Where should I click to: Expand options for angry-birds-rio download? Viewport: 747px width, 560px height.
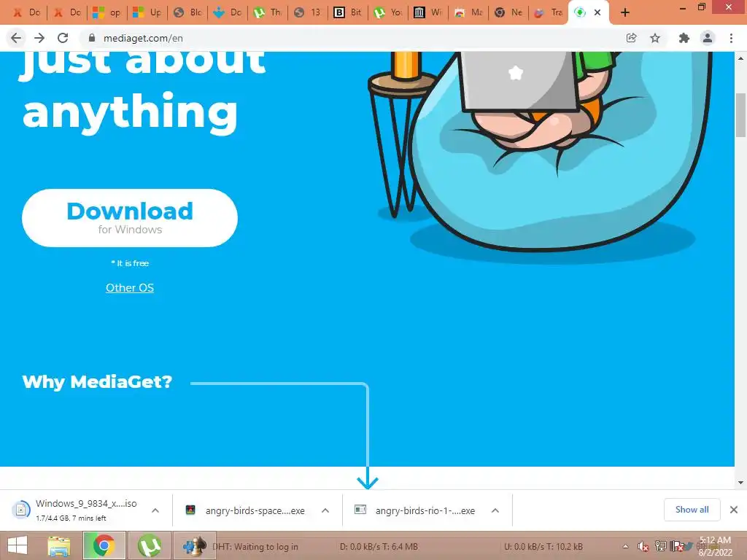[495, 510]
